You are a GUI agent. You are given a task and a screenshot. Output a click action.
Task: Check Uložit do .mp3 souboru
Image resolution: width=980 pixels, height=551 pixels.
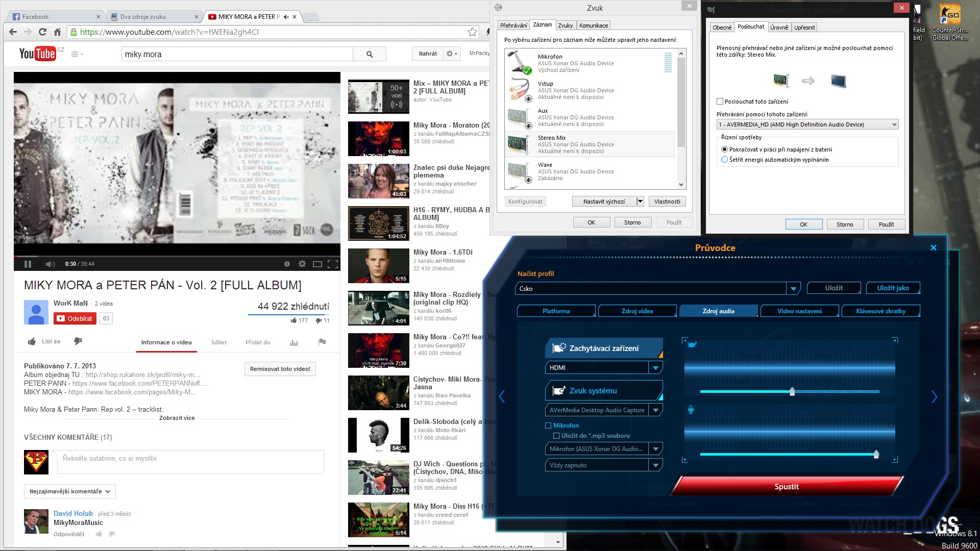pos(556,436)
